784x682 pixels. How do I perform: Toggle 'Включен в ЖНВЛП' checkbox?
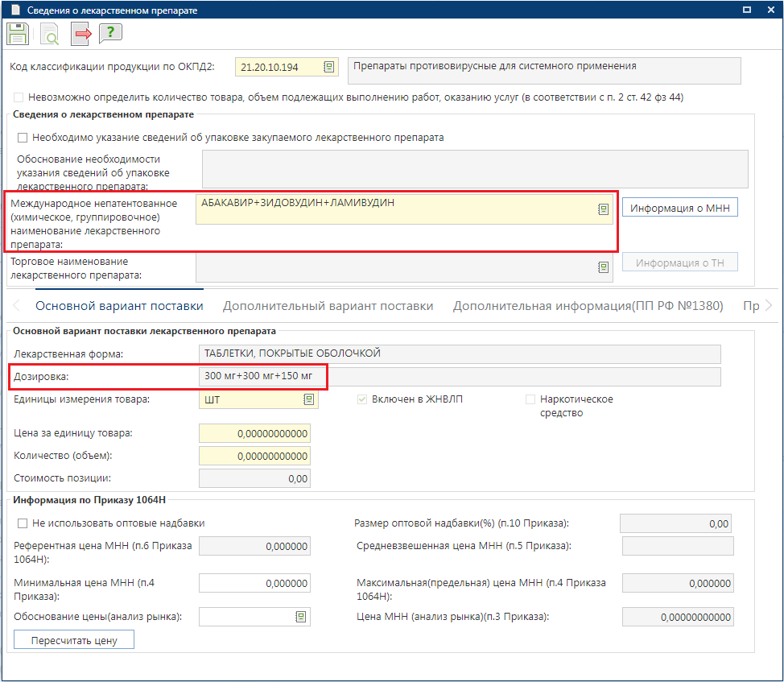point(362,399)
